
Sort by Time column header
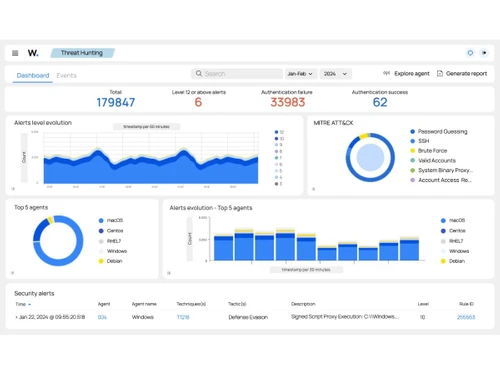point(23,304)
